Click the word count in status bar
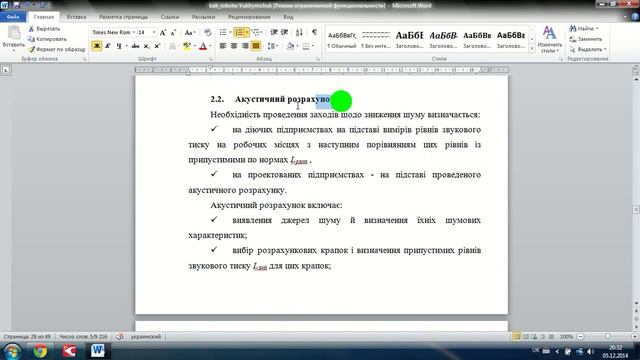The height and width of the screenshot is (360, 640). pyautogui.click(x=83, y=337)
